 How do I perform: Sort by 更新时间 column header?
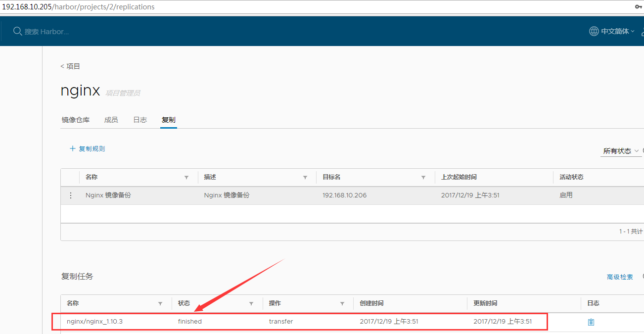(485, 303)
